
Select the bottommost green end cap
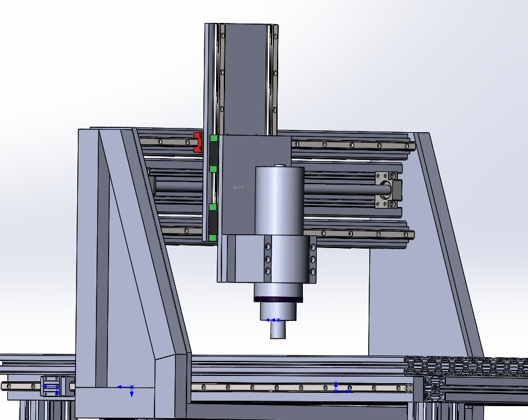tap(212, 238)
